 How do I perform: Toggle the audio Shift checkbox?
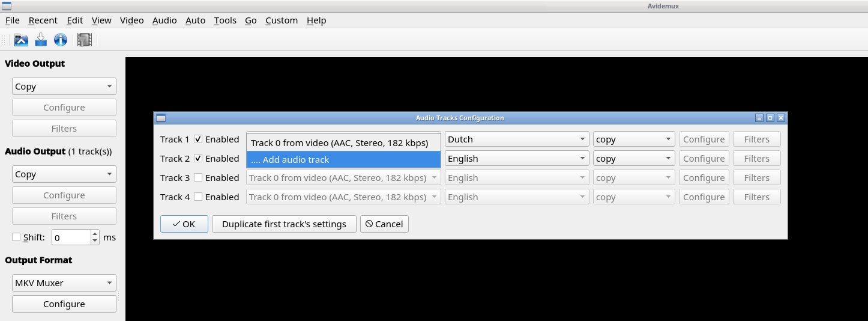[x=16, y=237]
